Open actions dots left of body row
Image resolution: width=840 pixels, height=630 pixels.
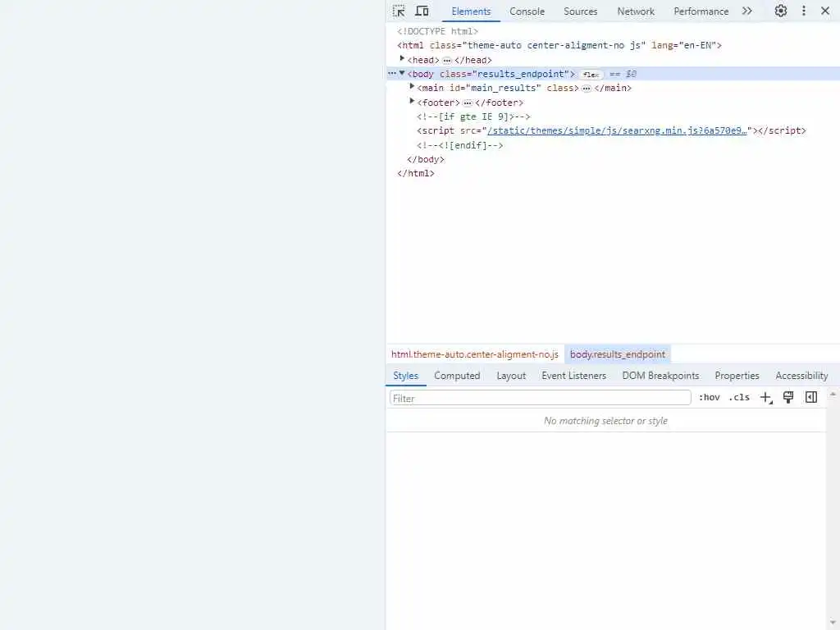(392, 73)
